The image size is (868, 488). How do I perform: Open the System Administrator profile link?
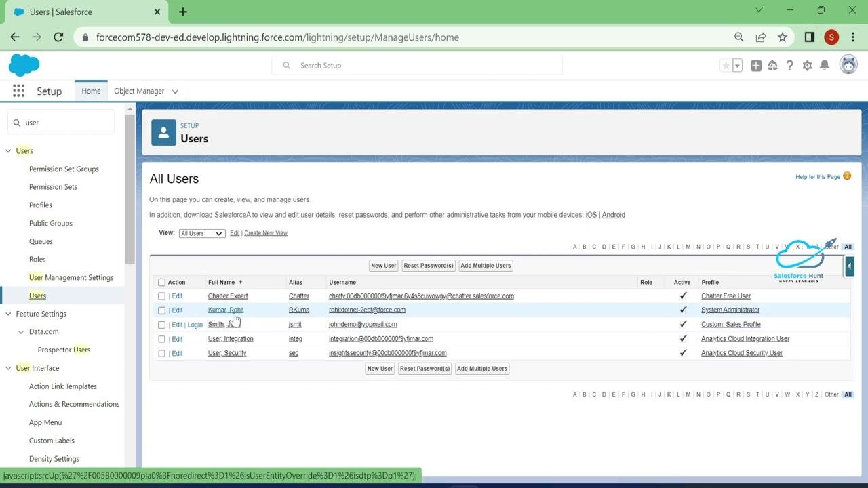coord(730,310)
